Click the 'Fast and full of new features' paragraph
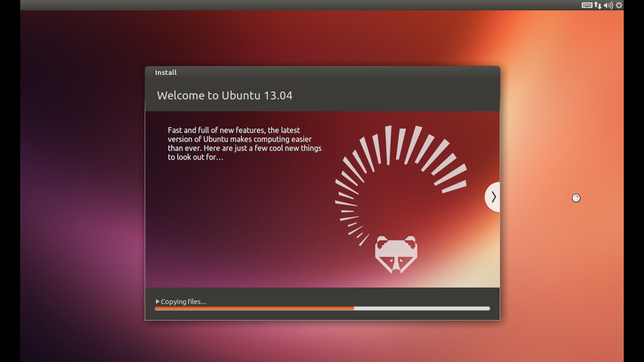Screen dimensions: 644x362 [245, 143]
